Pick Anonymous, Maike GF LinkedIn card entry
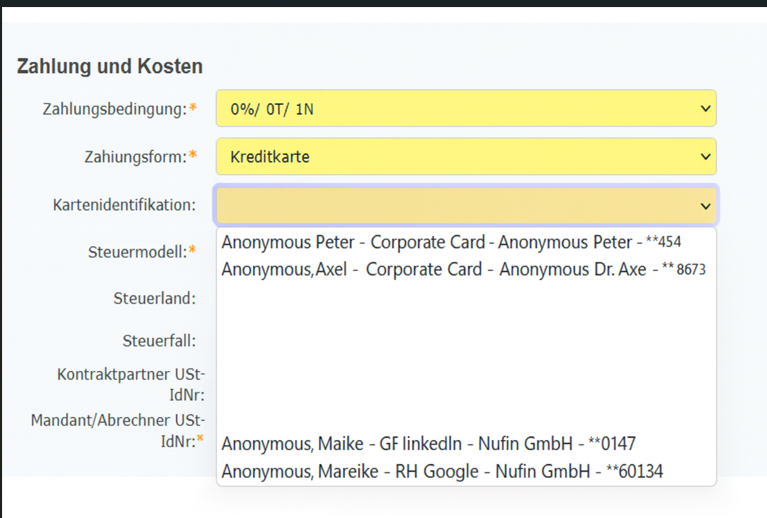 (x=428, y=444)
